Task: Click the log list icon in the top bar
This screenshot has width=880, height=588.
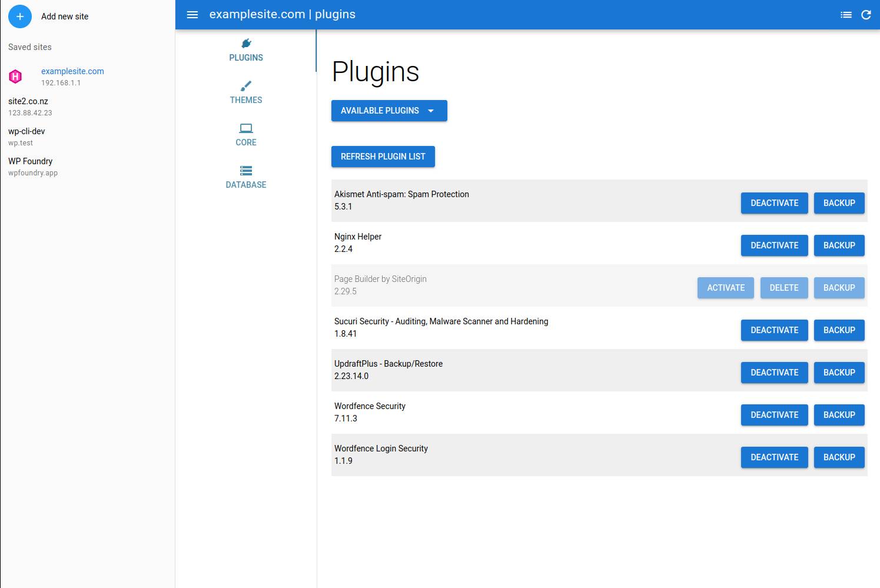Action: (846, 14)
